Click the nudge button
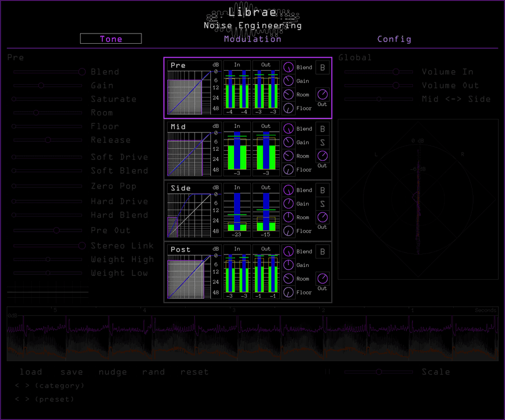This screenshot has height=420, width=505. click(x=113, y=372)
